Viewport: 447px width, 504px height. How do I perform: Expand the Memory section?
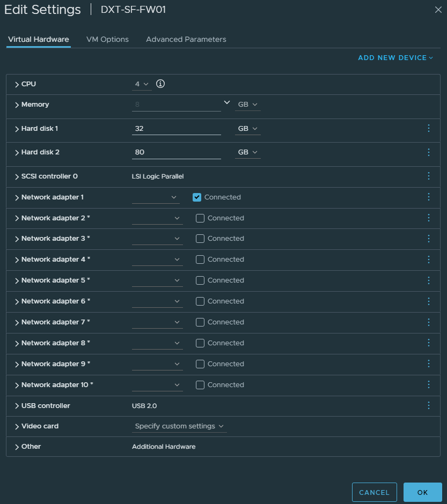point(17,105)
